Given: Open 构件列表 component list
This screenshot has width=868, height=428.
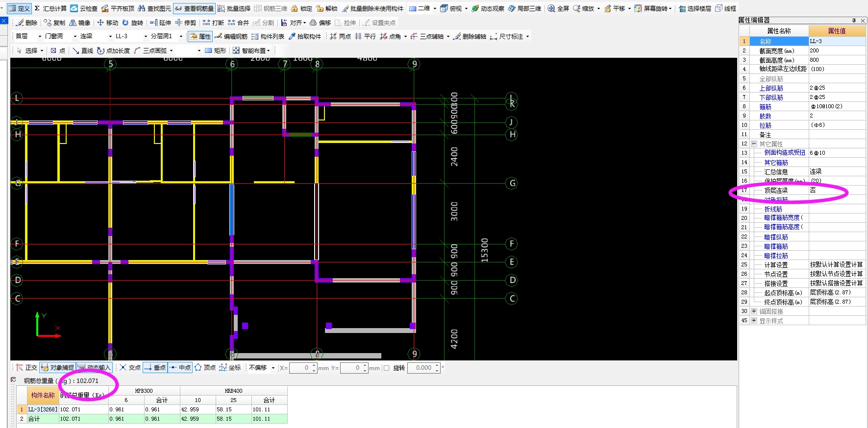Looking at the screenshot, I should click(x=268, y=36).
